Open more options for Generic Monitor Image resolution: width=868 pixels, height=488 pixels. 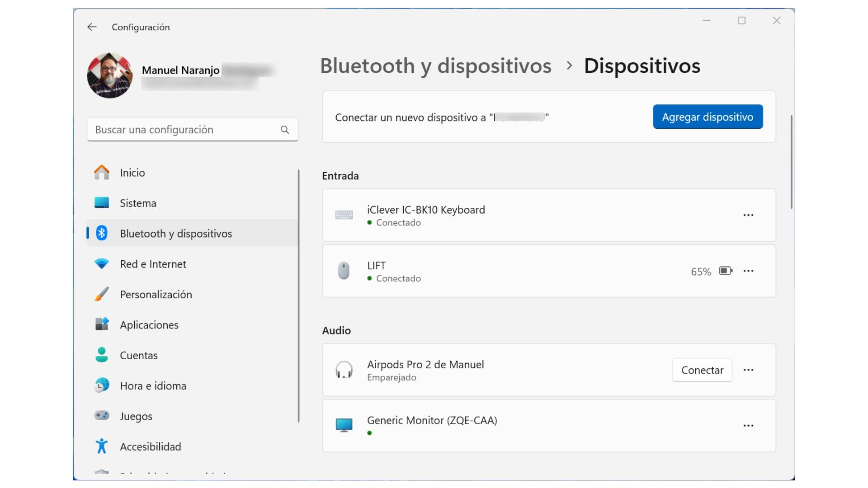(748, 426)
